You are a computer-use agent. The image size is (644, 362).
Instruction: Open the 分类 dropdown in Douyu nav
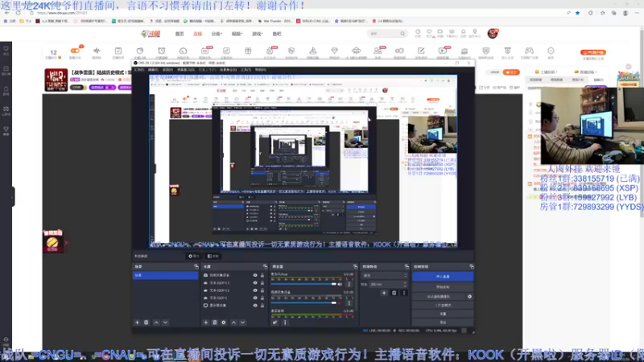click(217, 34)
